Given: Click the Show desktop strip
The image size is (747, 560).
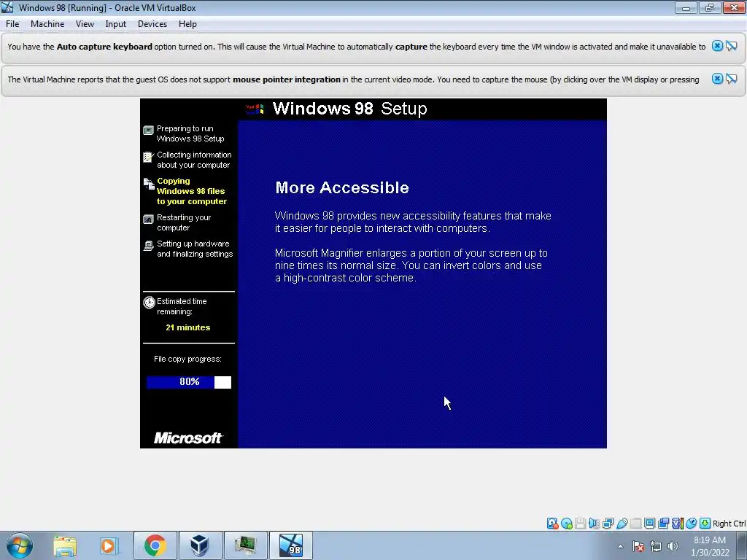Looking at the screenshot, I should [742, 545].
